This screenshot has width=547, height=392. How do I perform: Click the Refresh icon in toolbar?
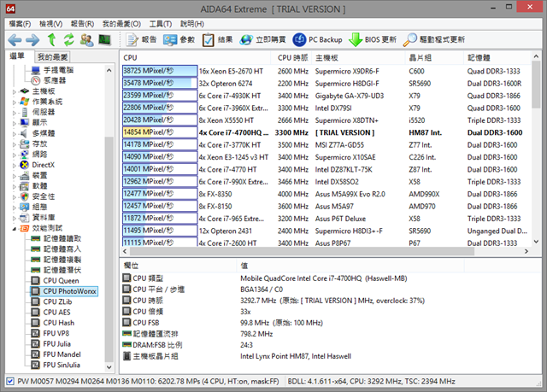tap(69, 40)
